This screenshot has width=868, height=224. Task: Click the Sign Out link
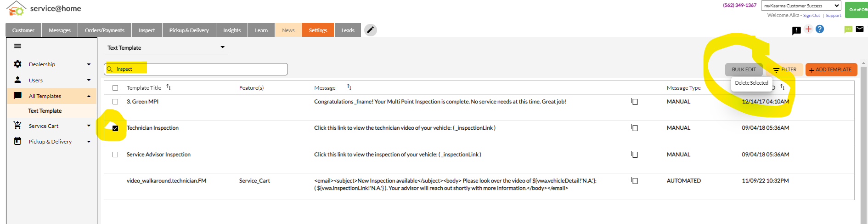[x=812, y=16]
